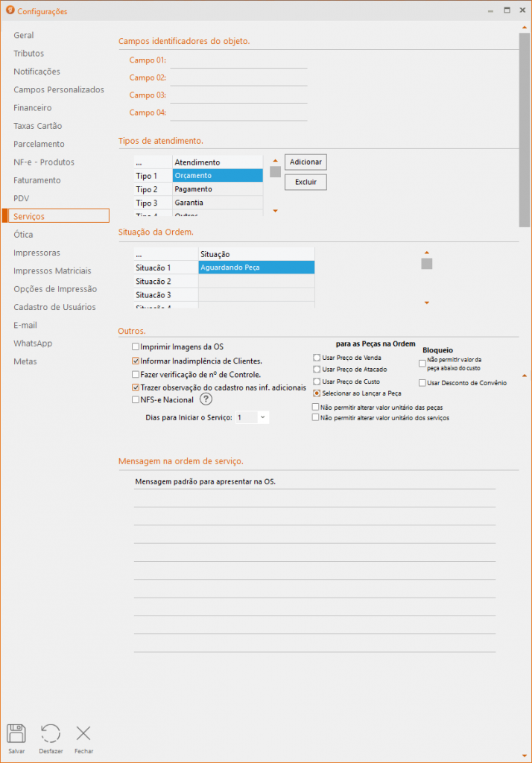Check Não permitir alterar valor unitário dos serviços
Screen dimensions: 532x763
coord(315,417)
